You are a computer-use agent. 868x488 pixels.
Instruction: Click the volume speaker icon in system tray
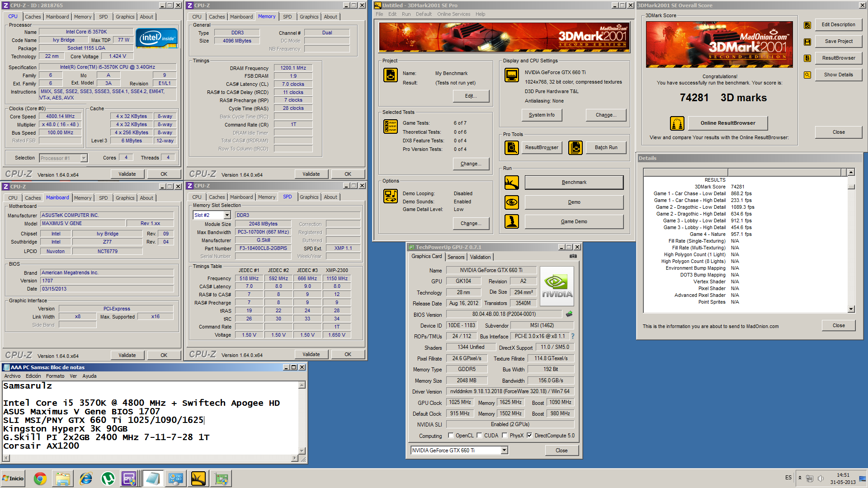tap(821, 478)
